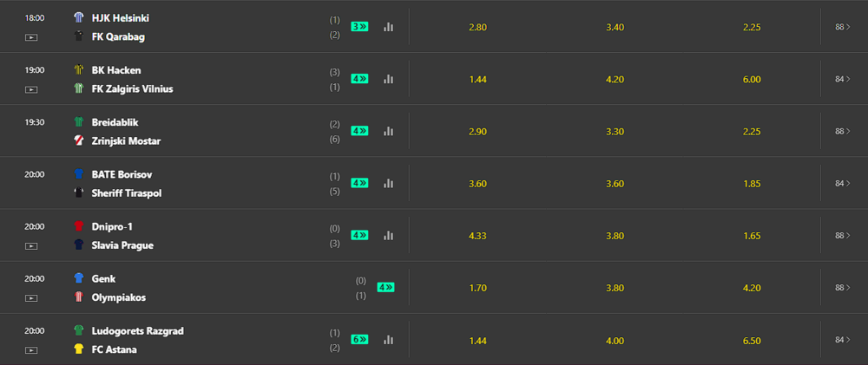The height and width of the screenshot is (365, 868).
Task: Open stats bar chart for BK Hacken match
Action: pyautogui.click(x=388, y=79)
